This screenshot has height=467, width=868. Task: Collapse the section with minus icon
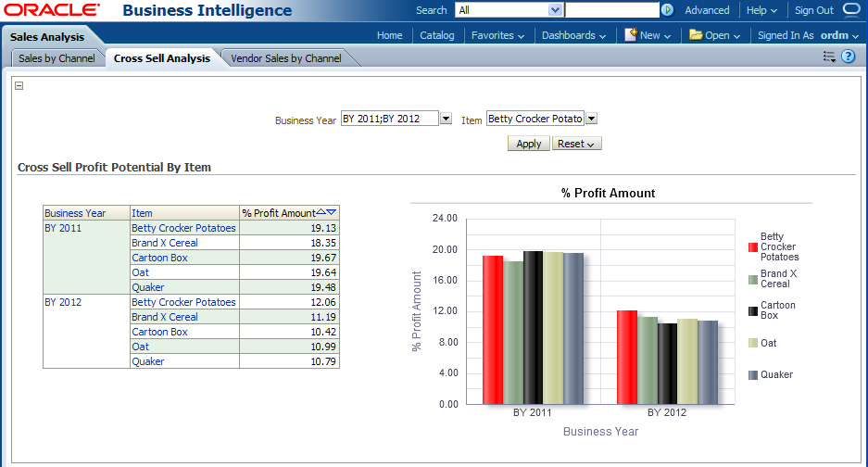point(19,85)
